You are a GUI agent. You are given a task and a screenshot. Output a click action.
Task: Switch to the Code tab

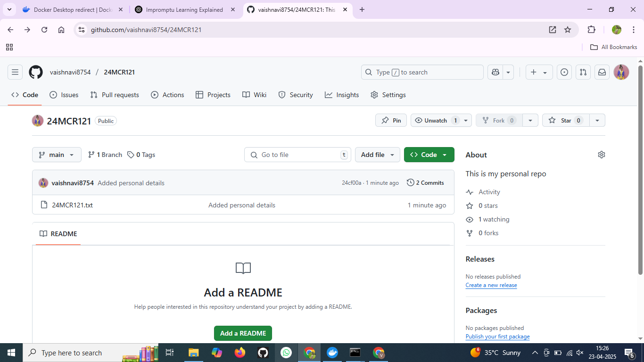[25, 95]
